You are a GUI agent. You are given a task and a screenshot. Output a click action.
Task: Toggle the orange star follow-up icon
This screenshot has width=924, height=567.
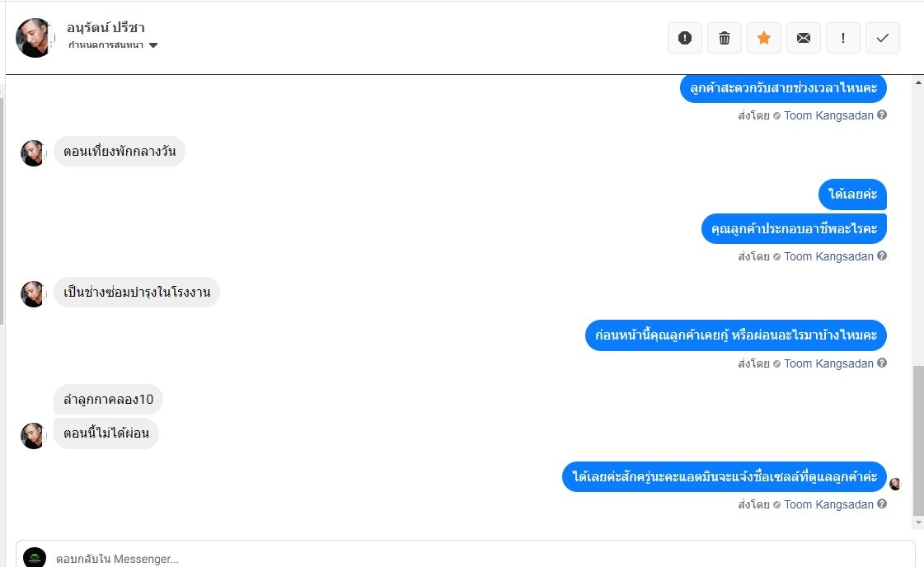click(x=764, y=38)
